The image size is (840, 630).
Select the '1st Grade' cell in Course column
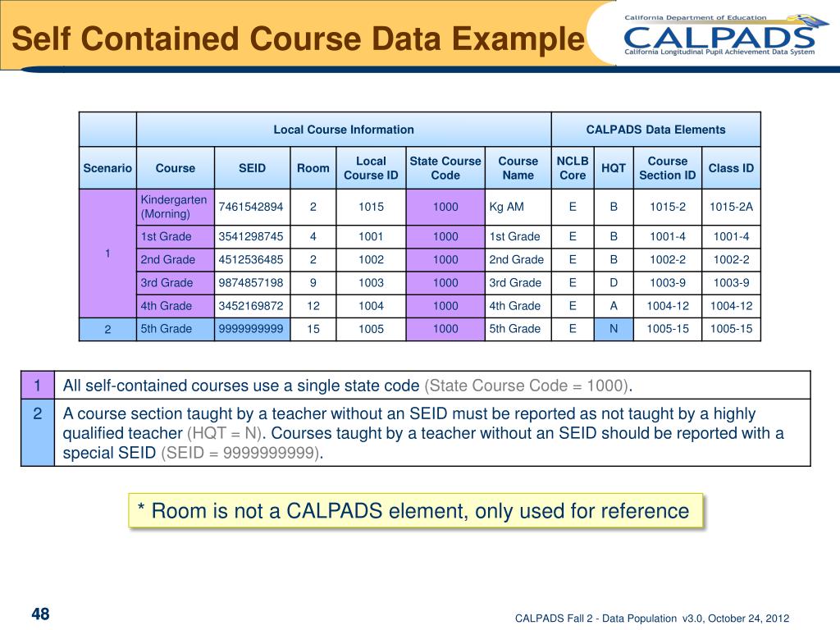176,237
